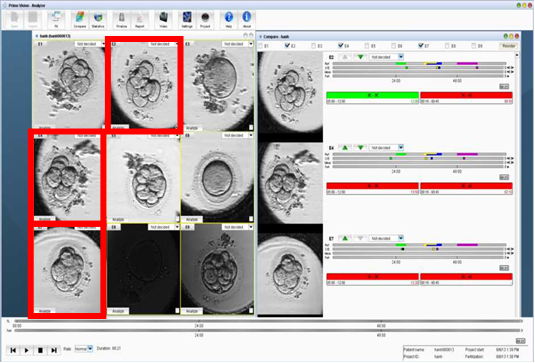Click the green segment on E4 timeline
This screenshot has height=363, width=535.
click(x=401, y=154)
